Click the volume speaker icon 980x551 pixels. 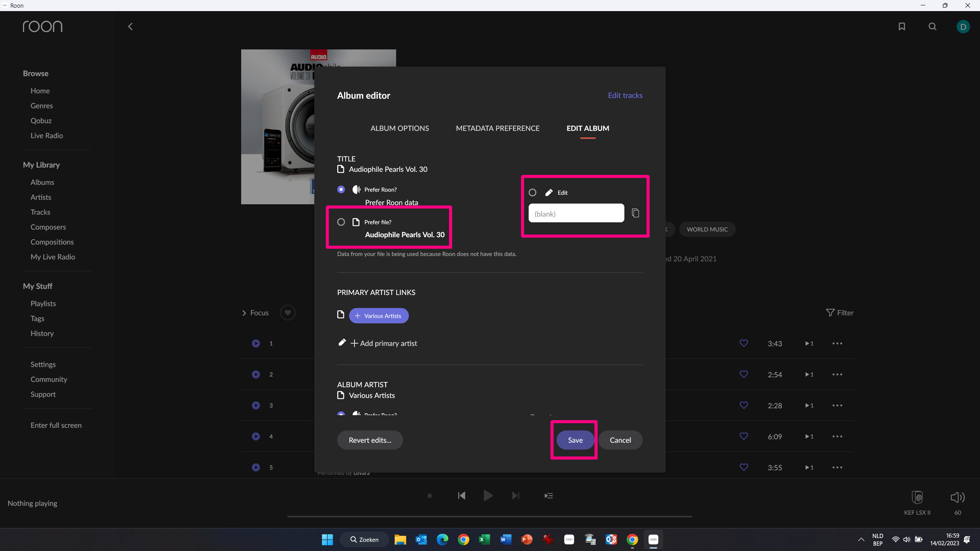click(957, 497)
